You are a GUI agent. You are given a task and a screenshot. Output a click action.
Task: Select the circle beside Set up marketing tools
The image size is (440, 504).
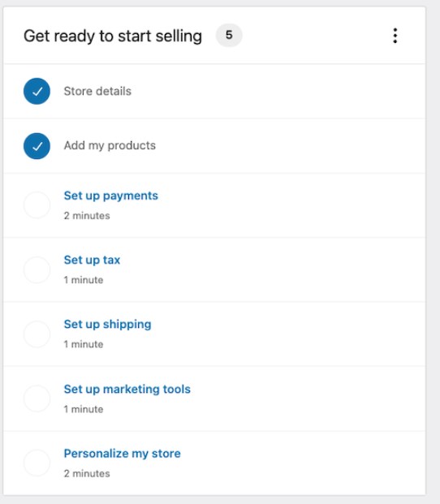click(37, 398)
